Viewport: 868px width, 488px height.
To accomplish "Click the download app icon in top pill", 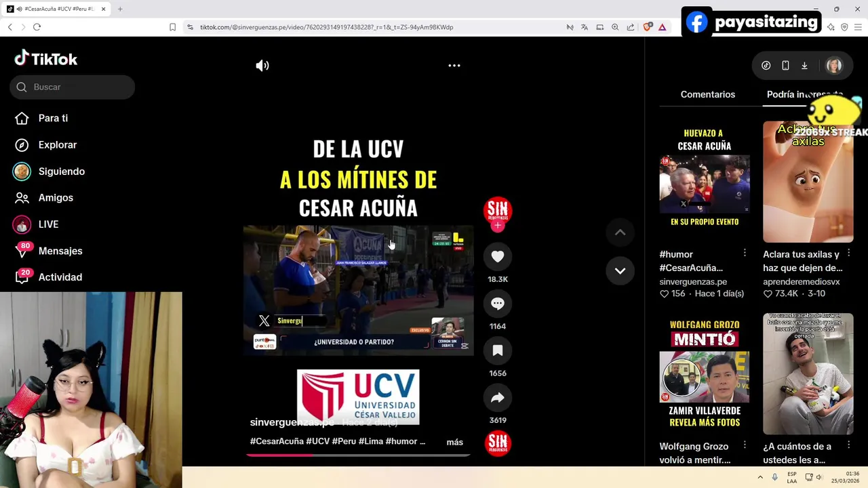I will click(804, 66).
